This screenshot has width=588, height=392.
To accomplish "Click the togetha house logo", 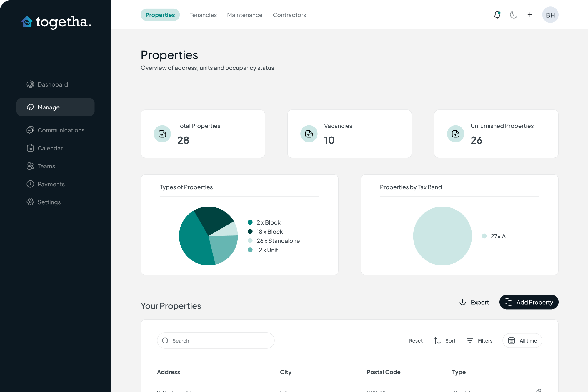I will click(27, 22).
